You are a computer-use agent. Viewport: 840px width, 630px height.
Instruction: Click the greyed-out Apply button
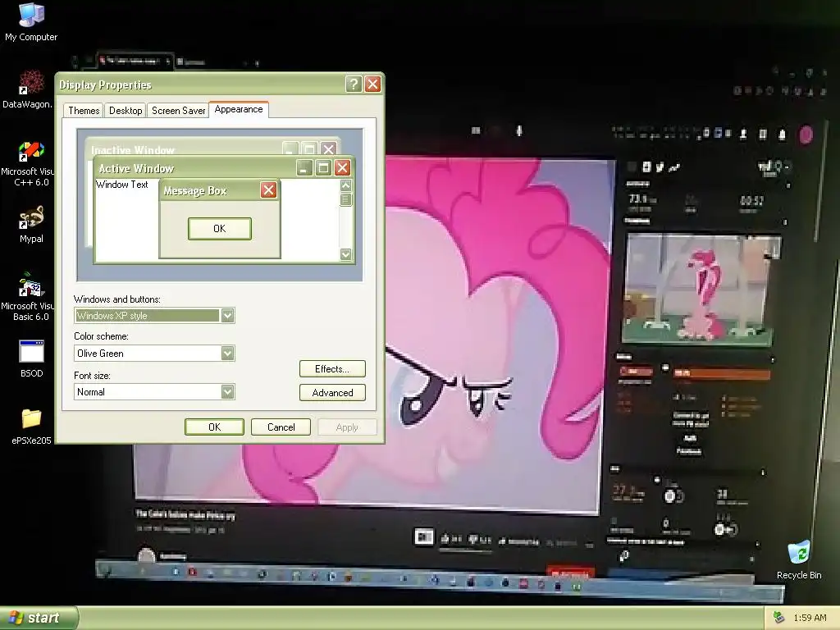tap(347, 427)
